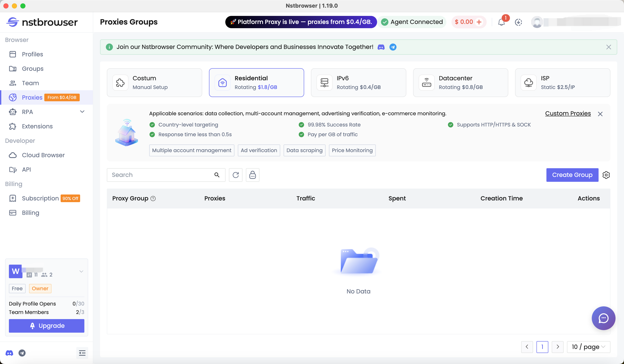Open Cloud Browser in sidebar
This screenshot has height=364, width=624.
tap(43, 155)
